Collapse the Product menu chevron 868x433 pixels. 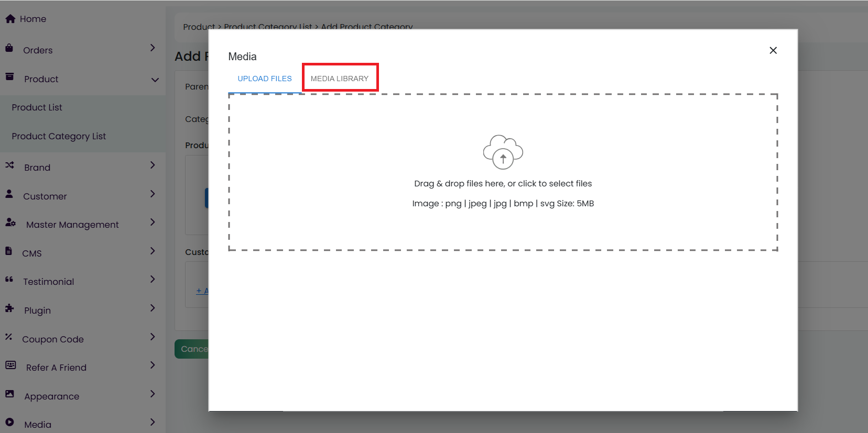[155, 80]
